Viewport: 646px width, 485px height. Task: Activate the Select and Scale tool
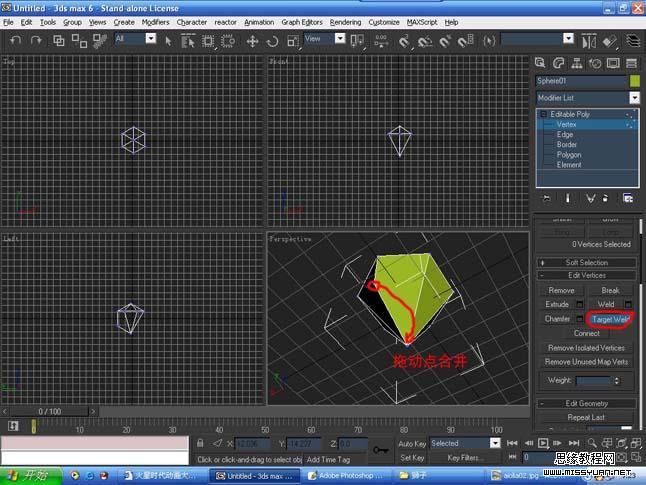[x=293, y=41]
